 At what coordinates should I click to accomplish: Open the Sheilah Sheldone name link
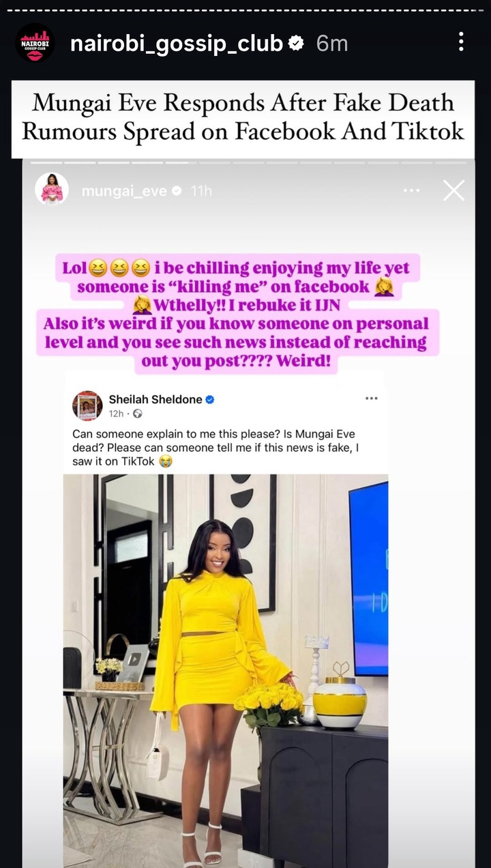tap(155, 399)
